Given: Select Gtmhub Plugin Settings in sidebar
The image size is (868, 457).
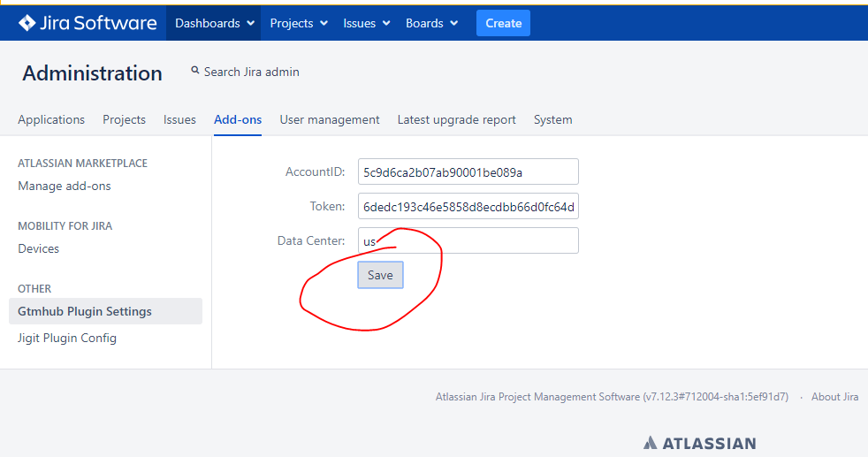Looking at the screenshot, I should tap(105, 311).
